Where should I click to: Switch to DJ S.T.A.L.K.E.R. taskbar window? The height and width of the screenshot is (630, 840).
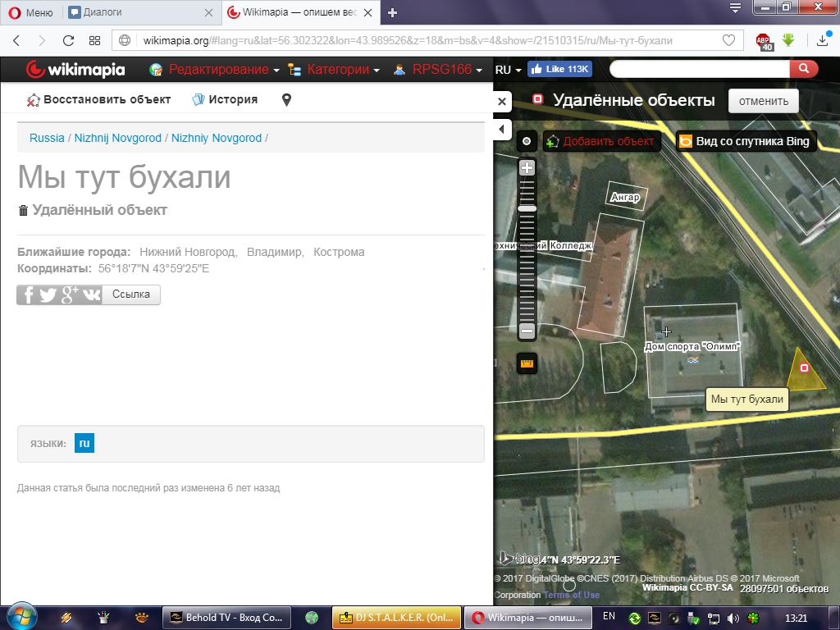(396, 618)
